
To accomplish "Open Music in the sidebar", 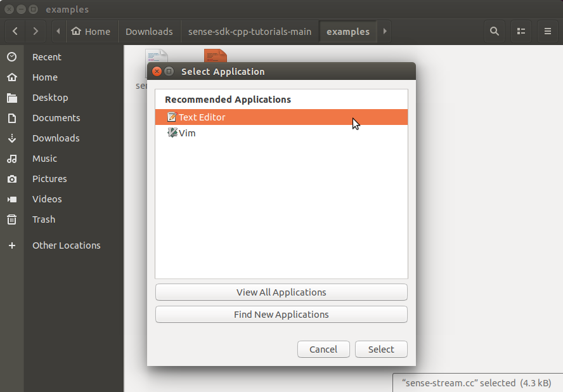I will (44, 159).
